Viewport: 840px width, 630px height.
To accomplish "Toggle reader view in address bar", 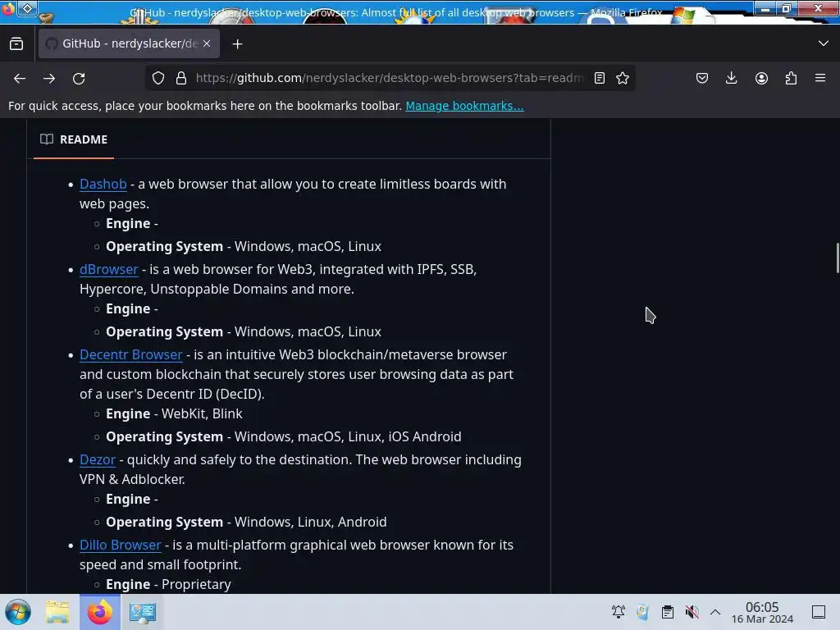I will tap(600, 78).
